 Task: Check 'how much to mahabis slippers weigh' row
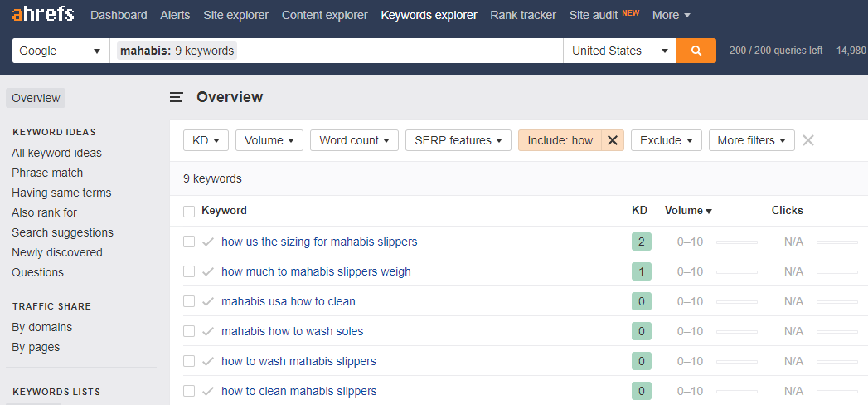(x=189, y=271)
